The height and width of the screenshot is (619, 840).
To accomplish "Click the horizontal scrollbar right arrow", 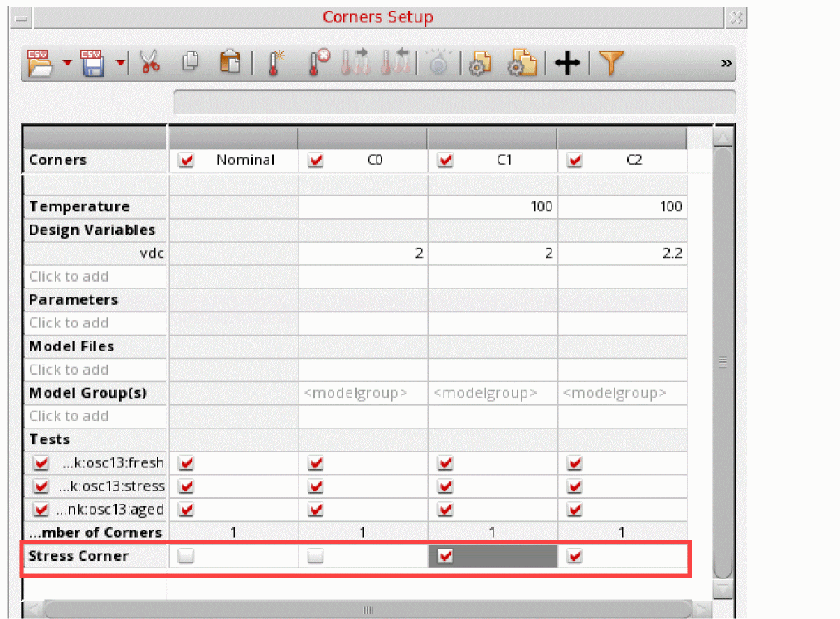I will pyautogui.click(x=702, y=610).
